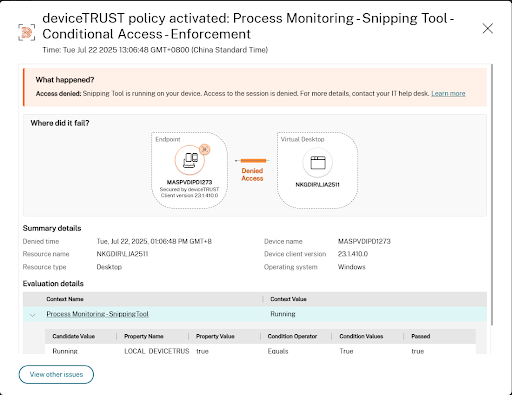This screenshot has height=395, width=512.
Task: Select endpoint name MASPVDIPD1273 under icon
Action: click(189, 182)
